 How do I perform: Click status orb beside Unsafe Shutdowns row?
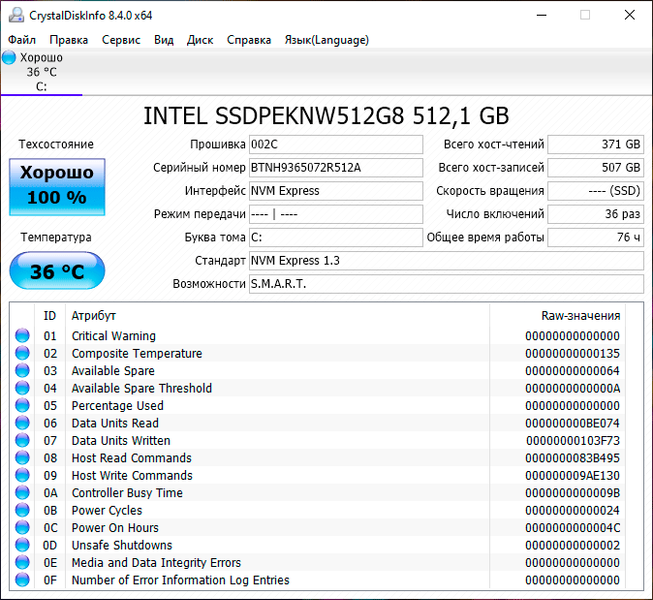22,546
